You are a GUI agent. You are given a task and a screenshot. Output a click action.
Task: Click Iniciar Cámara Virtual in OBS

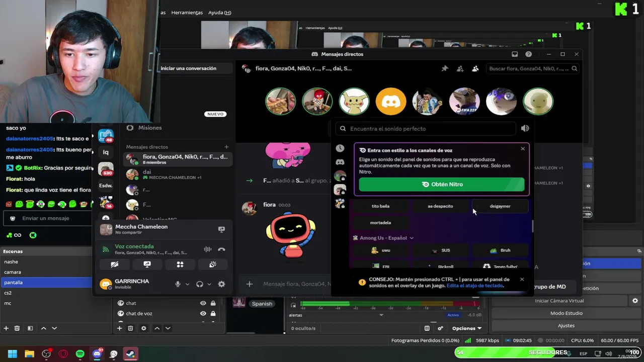(x=559, y=301)
